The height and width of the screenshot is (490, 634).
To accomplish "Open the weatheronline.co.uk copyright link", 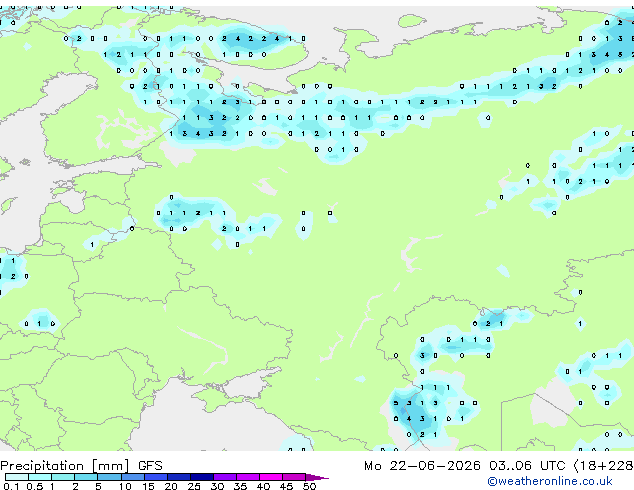I will (550, 481).
